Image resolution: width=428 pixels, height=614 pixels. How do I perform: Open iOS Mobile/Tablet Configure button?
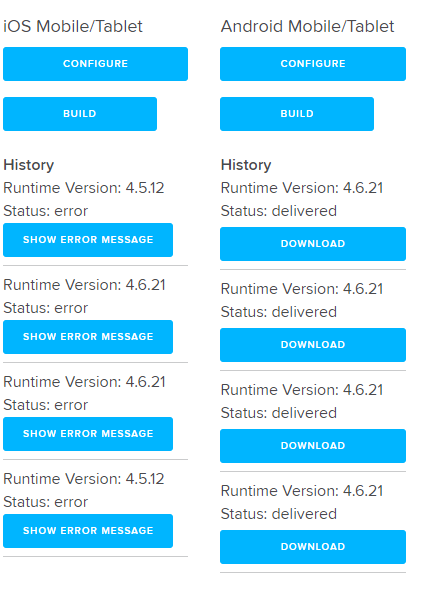coord(95,64)
